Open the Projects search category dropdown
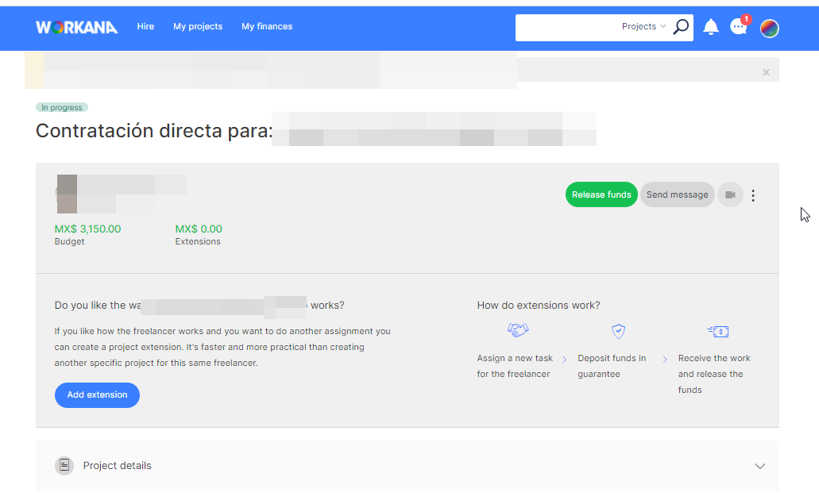This screenshot has width=819, height=504. click(643, 27)
